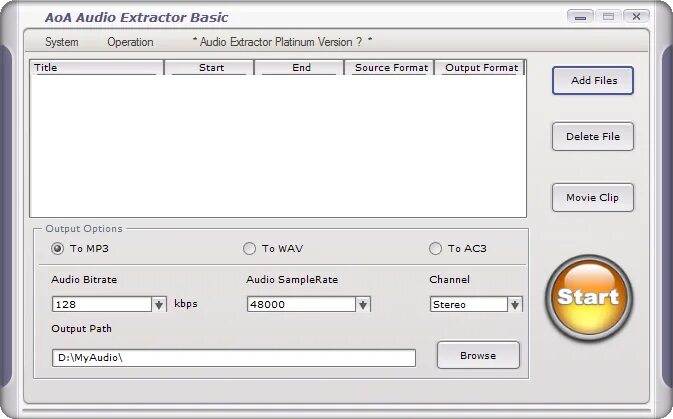Open the Audio SampleRate dropdown arrow
The height and width of the screenshot is (419, 673).
(x=363, y=304)
